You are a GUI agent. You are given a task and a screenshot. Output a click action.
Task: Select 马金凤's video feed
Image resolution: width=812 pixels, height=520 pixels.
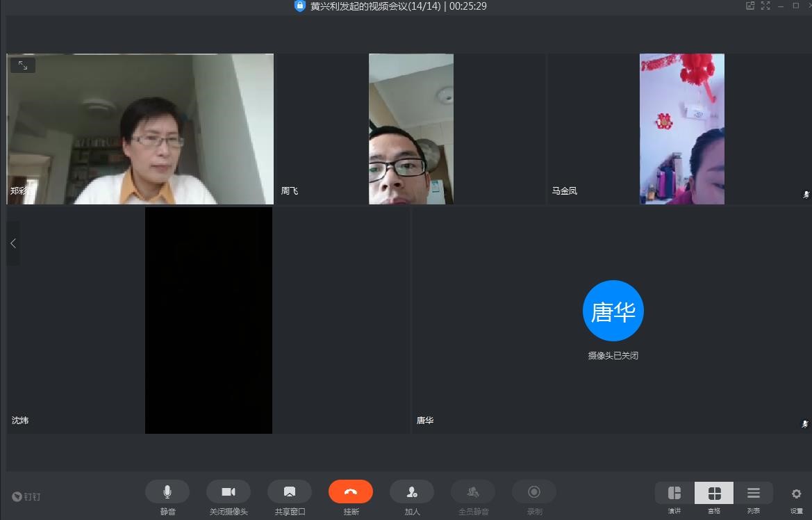tap(681, 129)
